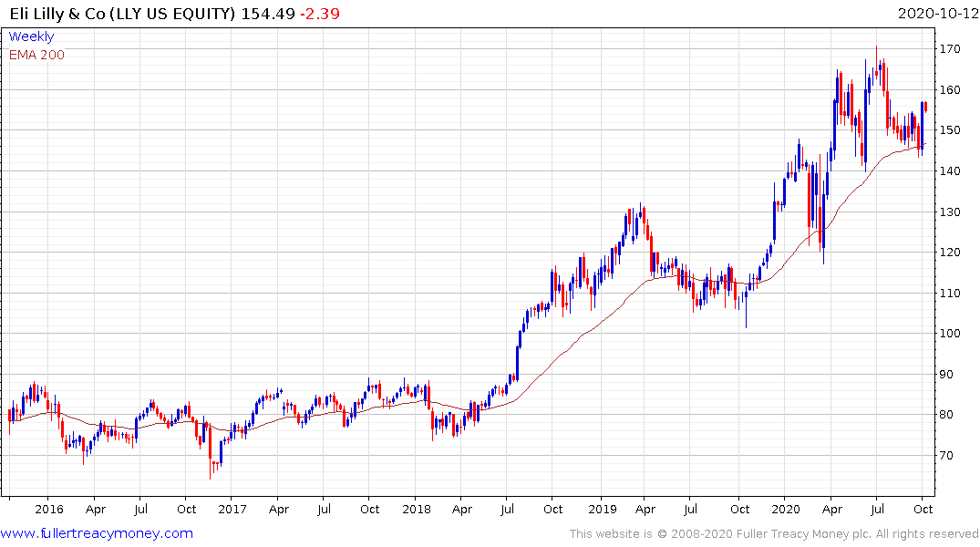The image size is (980, 547).
Task: Click the 70 price axis label
Action: (946, 456)
